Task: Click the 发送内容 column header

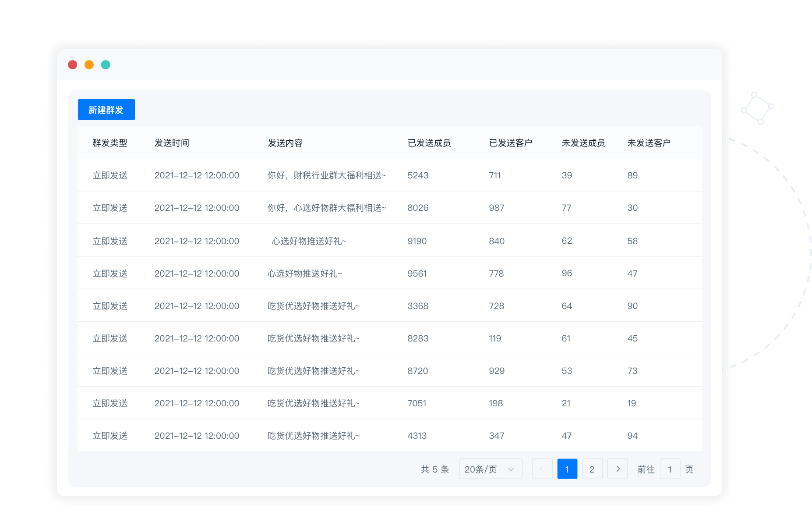Action: [x=285, y=143]
